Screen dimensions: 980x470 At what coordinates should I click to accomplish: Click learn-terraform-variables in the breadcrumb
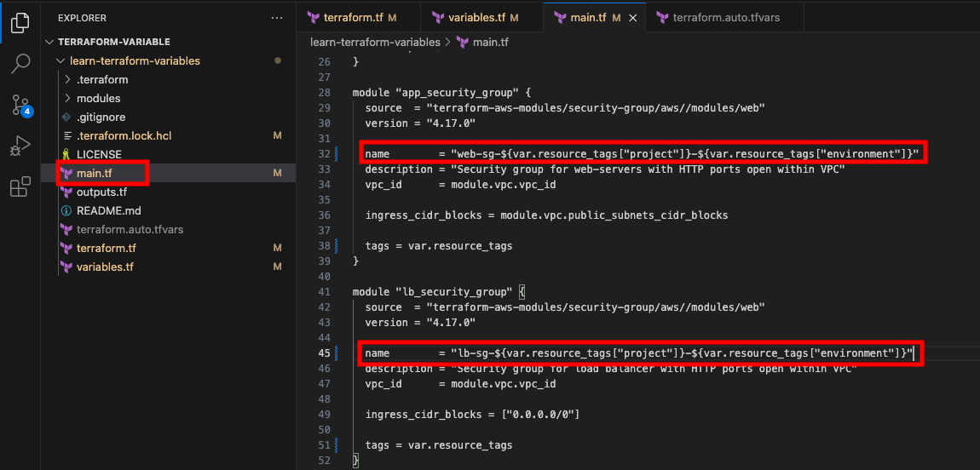pos(375,43)
